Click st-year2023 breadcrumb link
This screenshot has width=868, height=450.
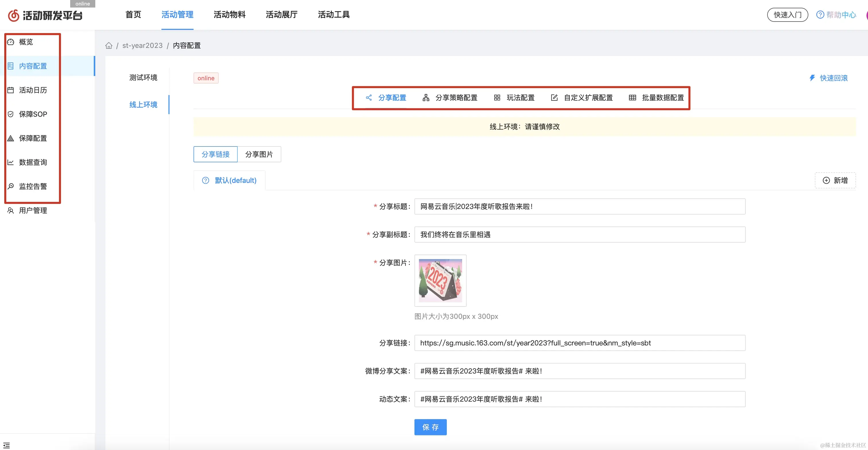[142, 45]
